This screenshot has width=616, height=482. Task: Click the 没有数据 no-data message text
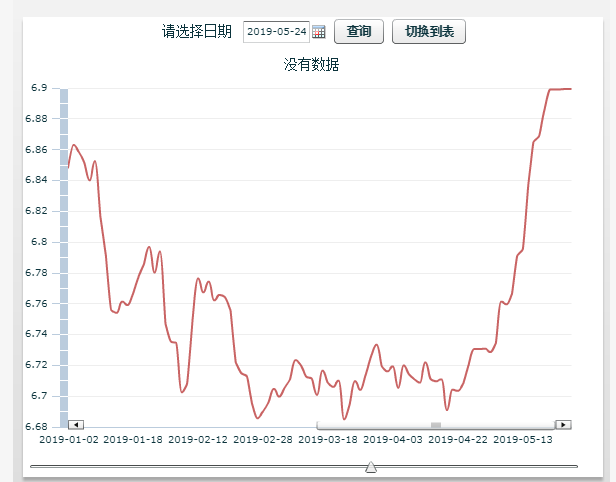(311, 65)
